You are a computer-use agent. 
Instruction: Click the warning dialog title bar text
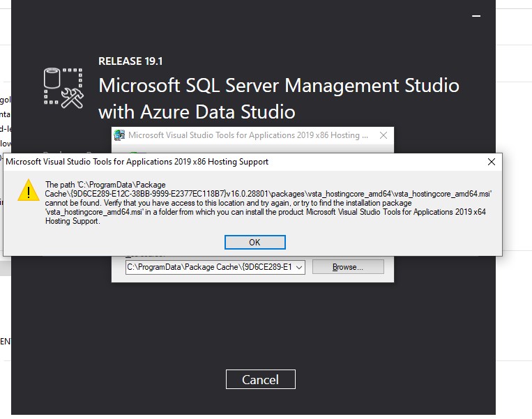pyautogui.click(x=137, y=162)
